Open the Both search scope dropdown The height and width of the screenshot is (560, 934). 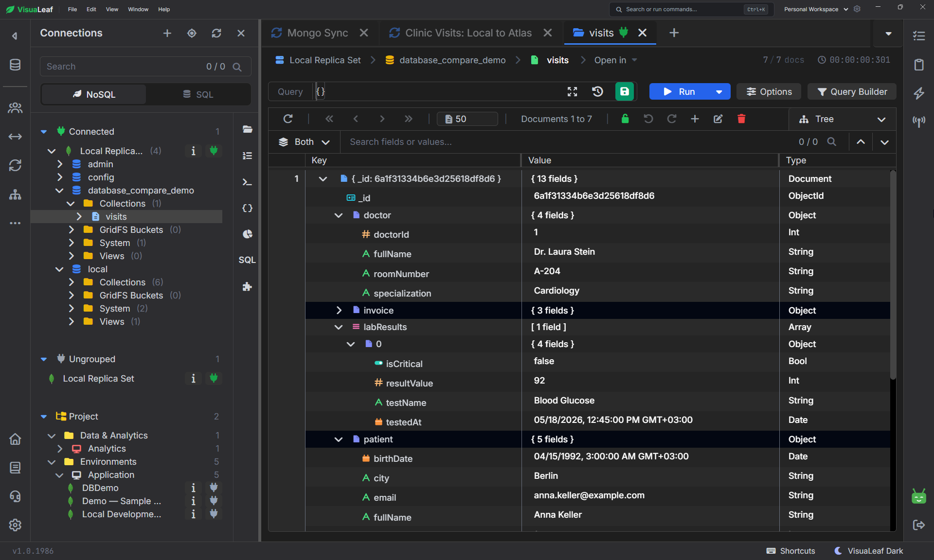pos(304,142)
